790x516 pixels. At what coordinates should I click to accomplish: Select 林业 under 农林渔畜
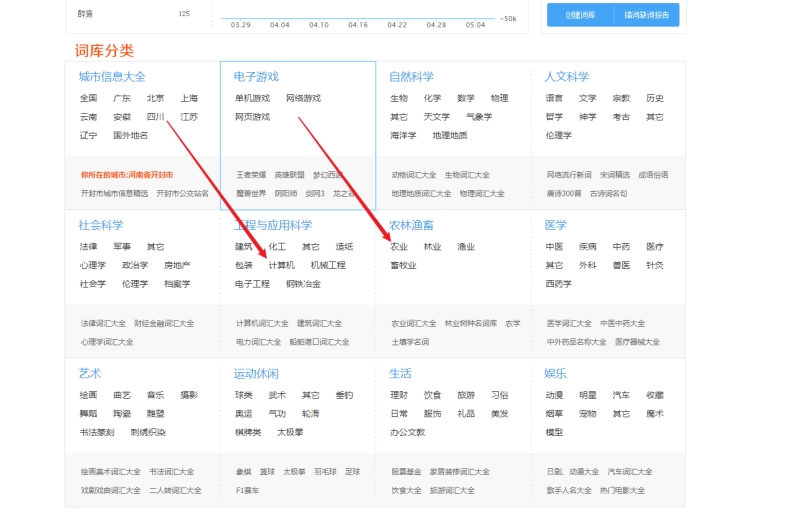[432, 247]
